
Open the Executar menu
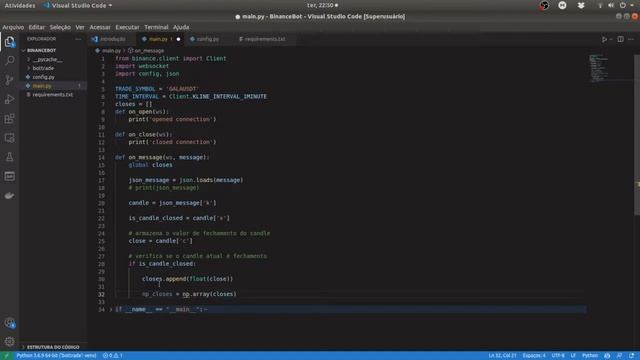click(127, 27)
